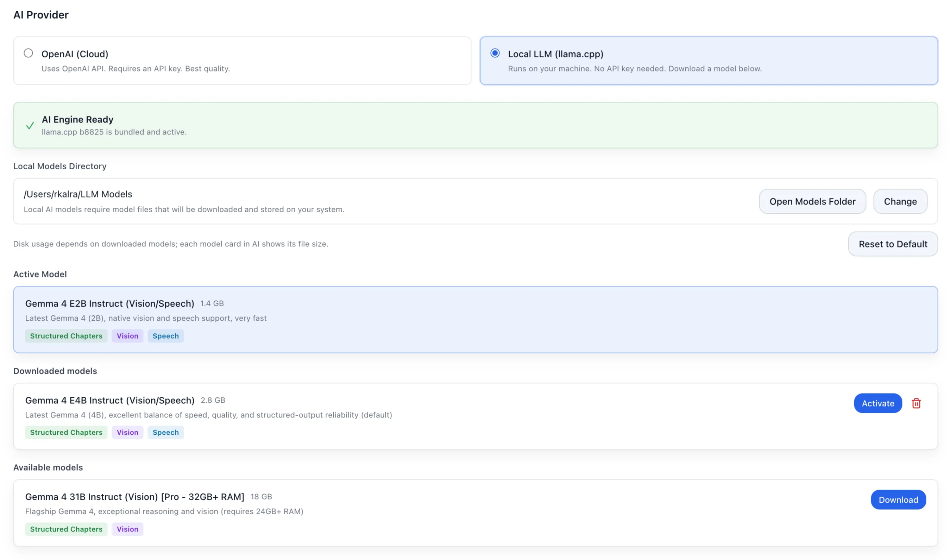Click the Structured Chapters tag on Gemma 4 E2B
950x560 pixels.
(x=66, y=336)
